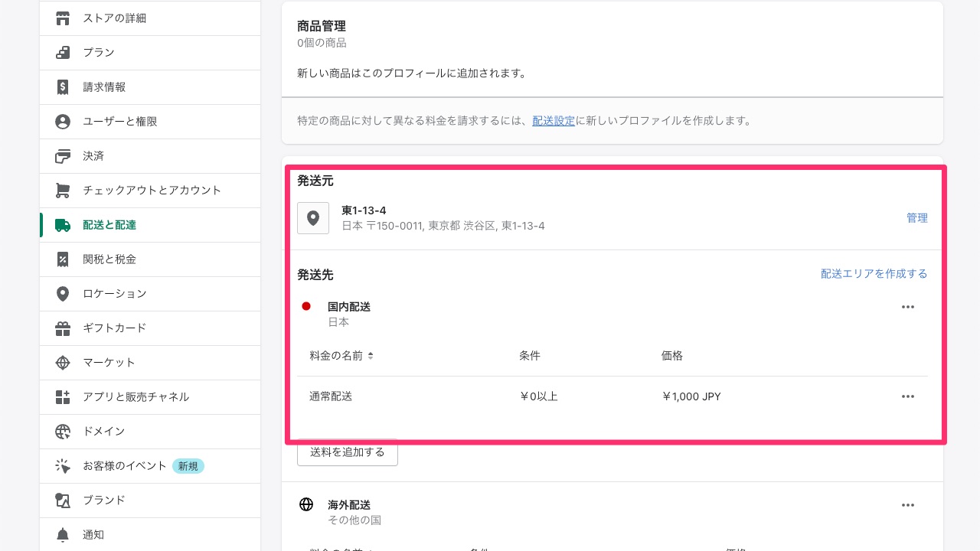The height and width of the screenshot is (551, 980).
Task: Click the 送料を追加する button
Action: pyautogui.click(x=348, y=452)
